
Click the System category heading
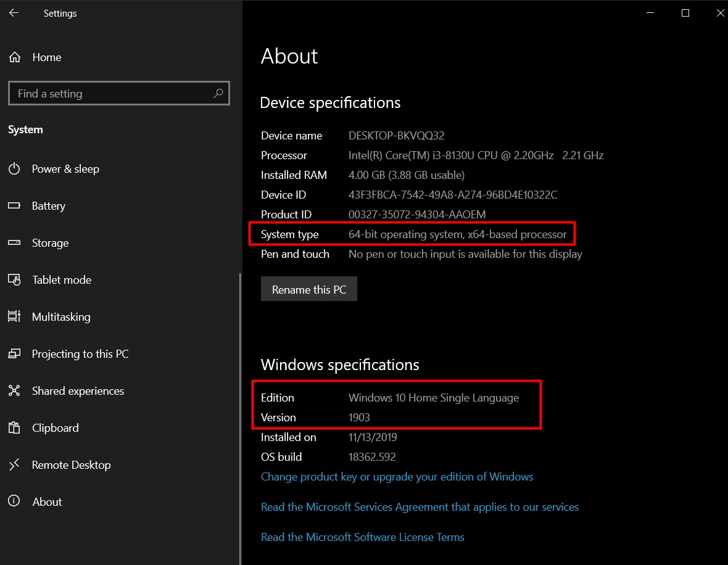25,130
